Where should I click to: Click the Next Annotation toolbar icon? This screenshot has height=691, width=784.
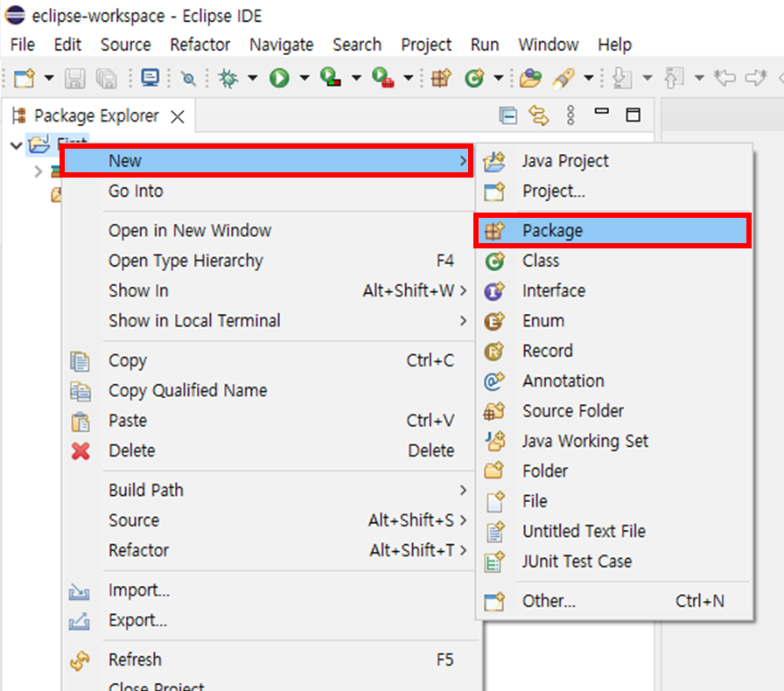(x=622, y=78)
